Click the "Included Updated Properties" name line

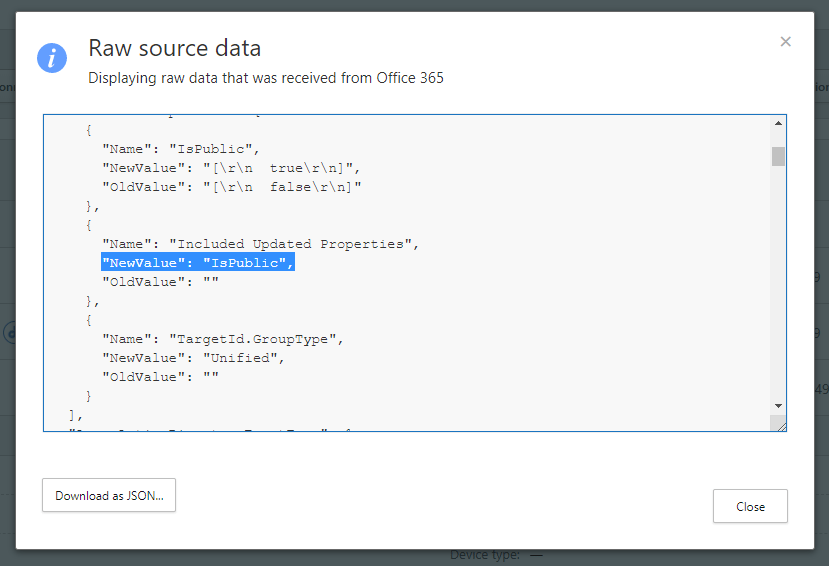point(260,244)
